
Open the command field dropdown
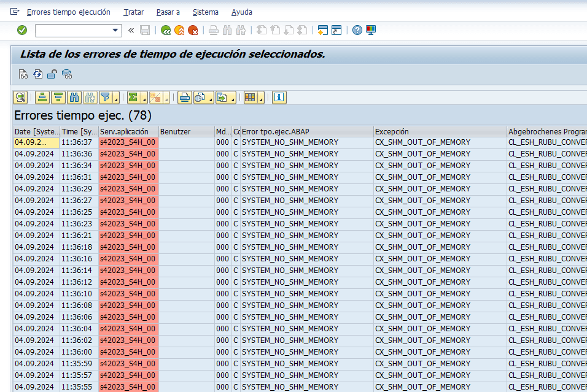(116, 30)
